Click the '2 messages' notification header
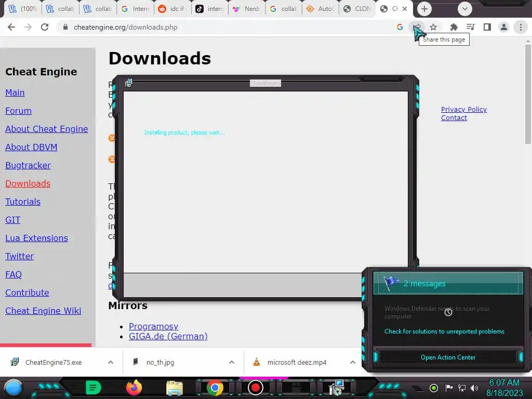532x399 pixels. (x=448, y=283)
